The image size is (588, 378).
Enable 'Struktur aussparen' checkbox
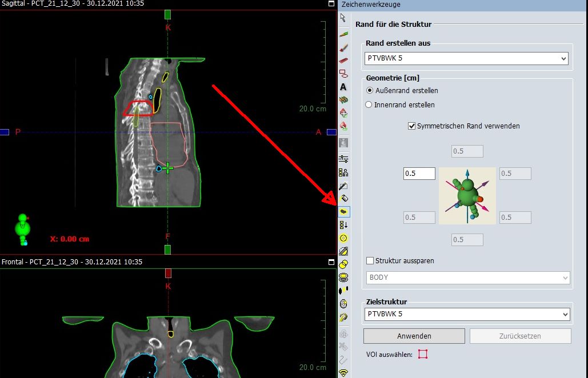click(x=370, y=261)
